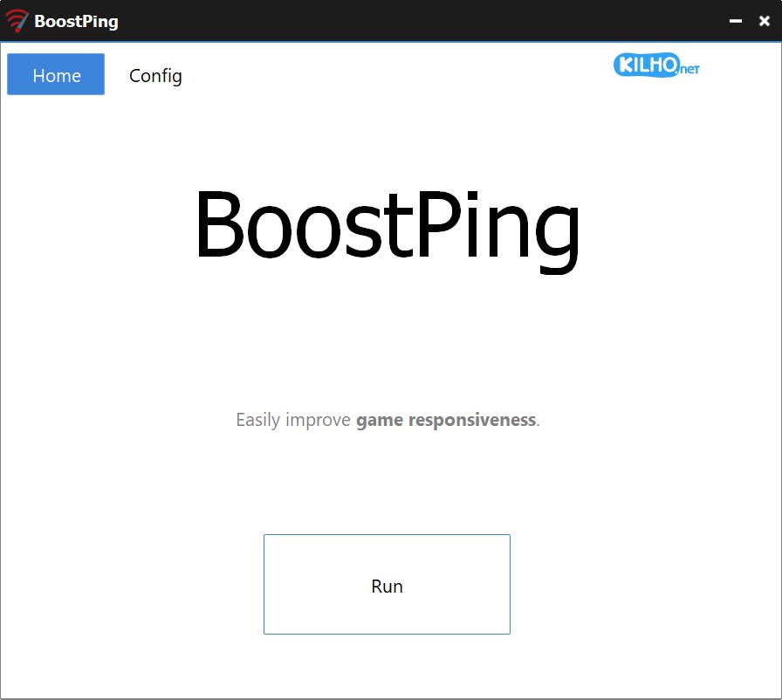Open Config settings page
Viewport: 782px width, 700px height.
click(x=155, y=76)
